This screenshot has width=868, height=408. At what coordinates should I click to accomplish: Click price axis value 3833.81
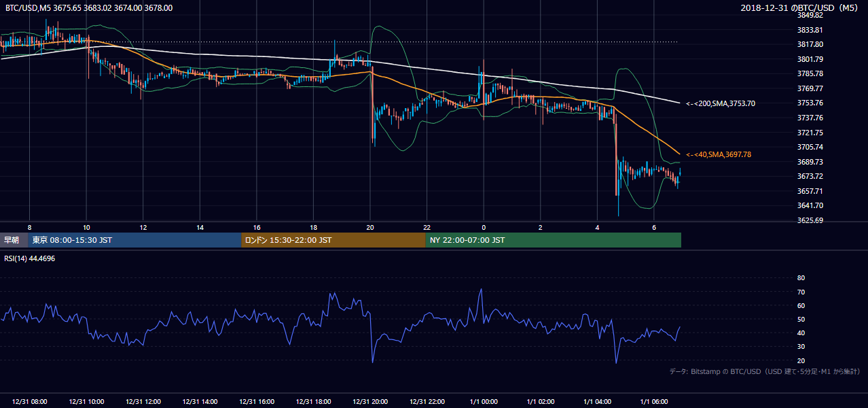coord(810,30)
